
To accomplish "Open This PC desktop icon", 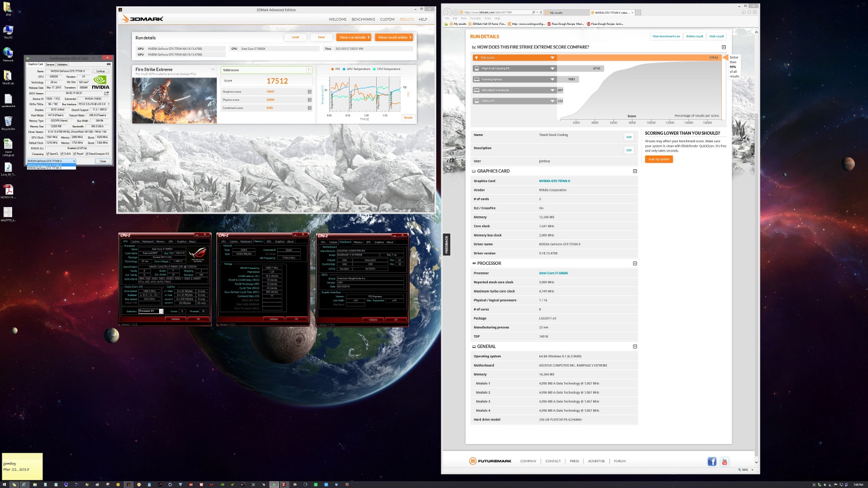I will (8, 31).
